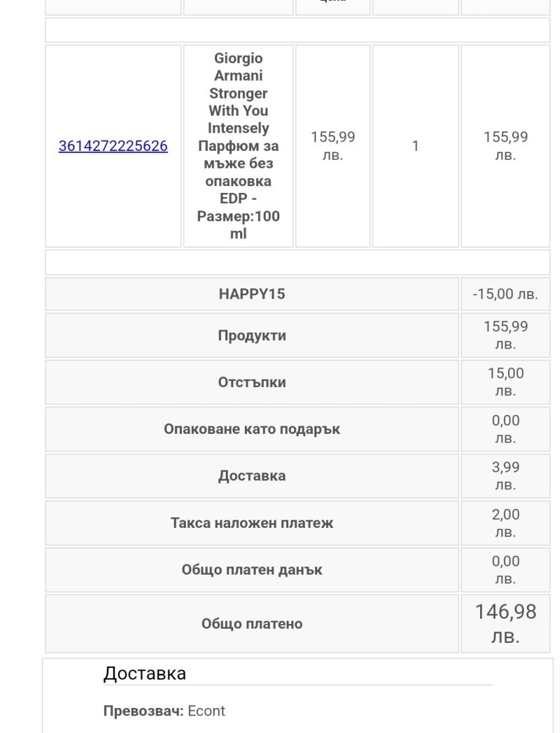Click the Опаковане като подарък label
Viewport: 560px width, 733px height.
(252, 429)
